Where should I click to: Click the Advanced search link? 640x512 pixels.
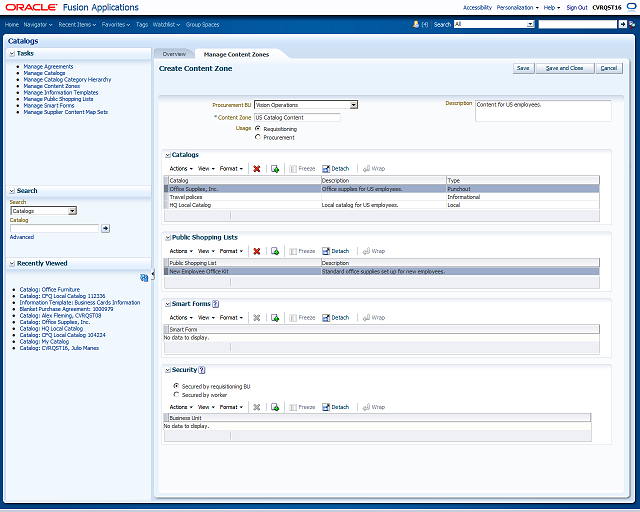22,237
